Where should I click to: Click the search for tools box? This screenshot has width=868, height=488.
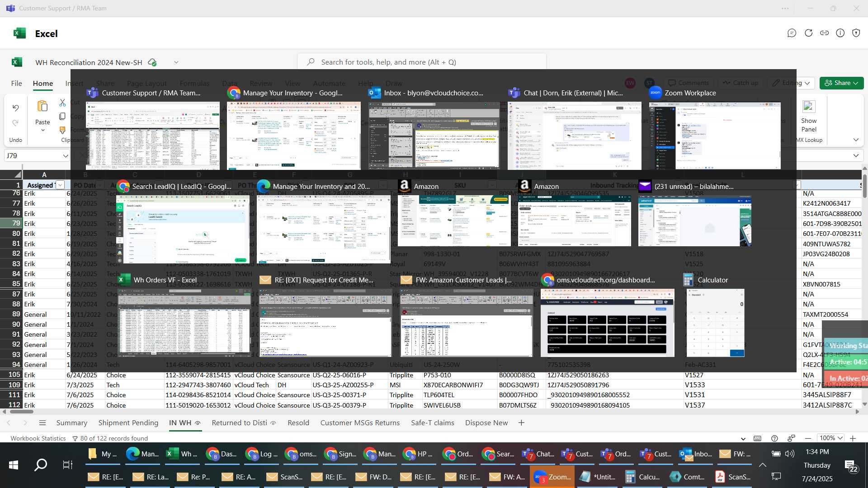click(x=421, y=62)
